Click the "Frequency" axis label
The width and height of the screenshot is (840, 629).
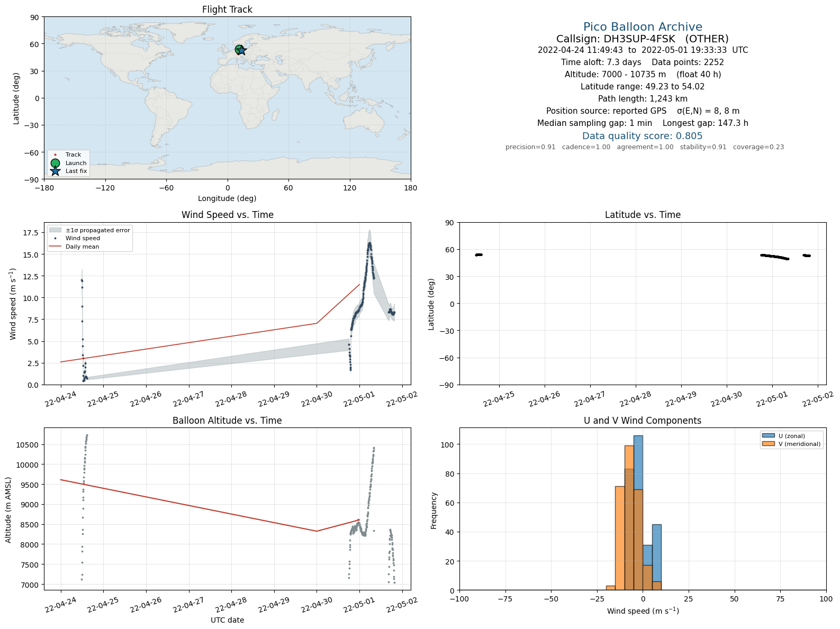434,511
